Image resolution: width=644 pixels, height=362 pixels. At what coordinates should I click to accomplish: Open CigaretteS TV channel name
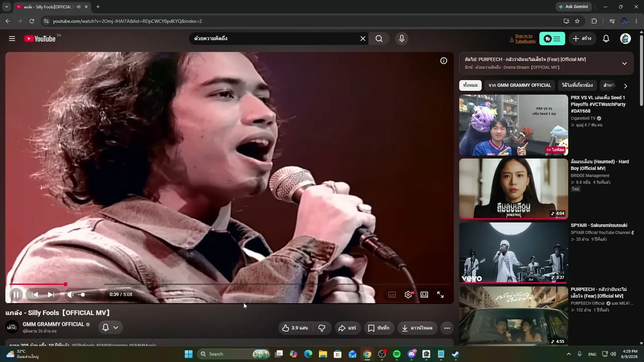[583, 118]
